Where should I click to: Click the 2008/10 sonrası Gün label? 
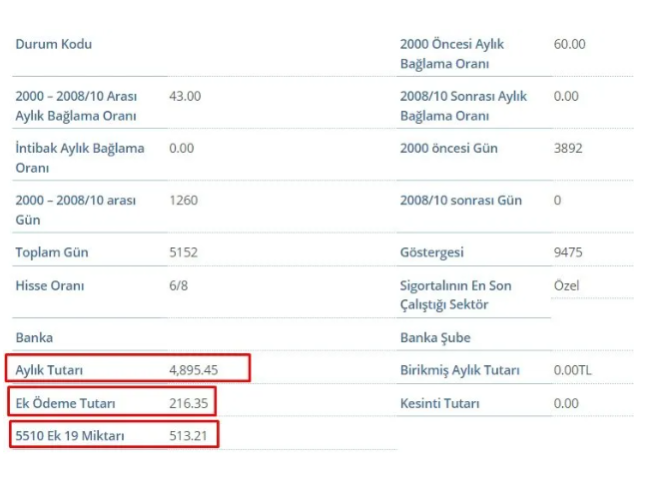(x=460, y=200)
